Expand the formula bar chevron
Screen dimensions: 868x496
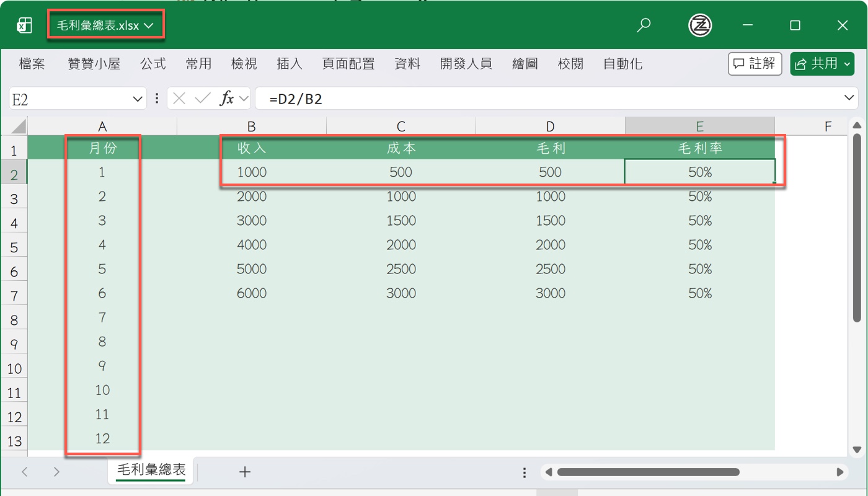pos(849,98)
